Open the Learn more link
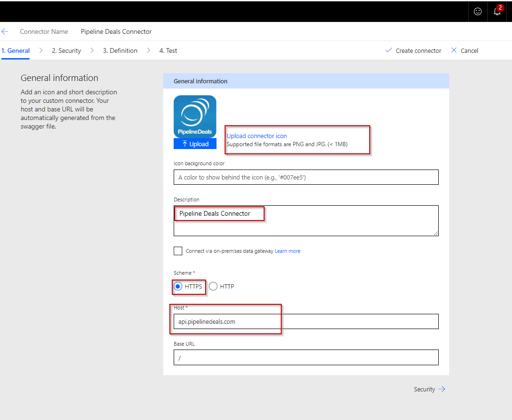 coord(287,251)
